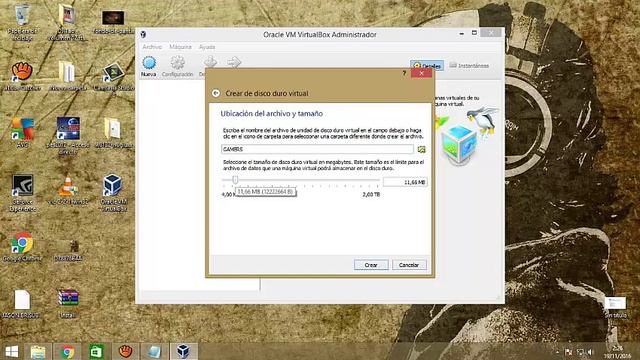Open the Windows Start button
The image size is (640, 360).
tap(12, 352)
